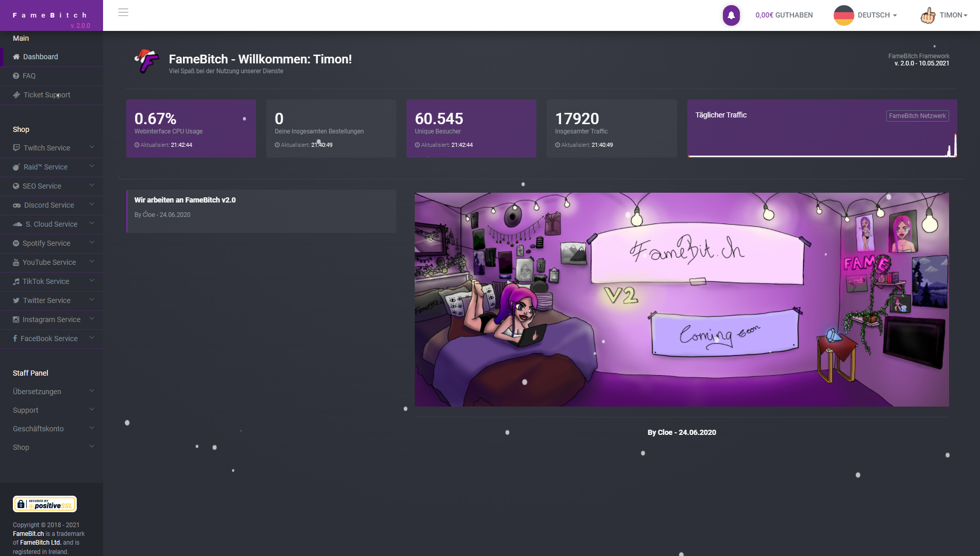Expand Übersetzungen chevron in Staff Panel
Screen dimensions: 980x556
pos(92,391)
